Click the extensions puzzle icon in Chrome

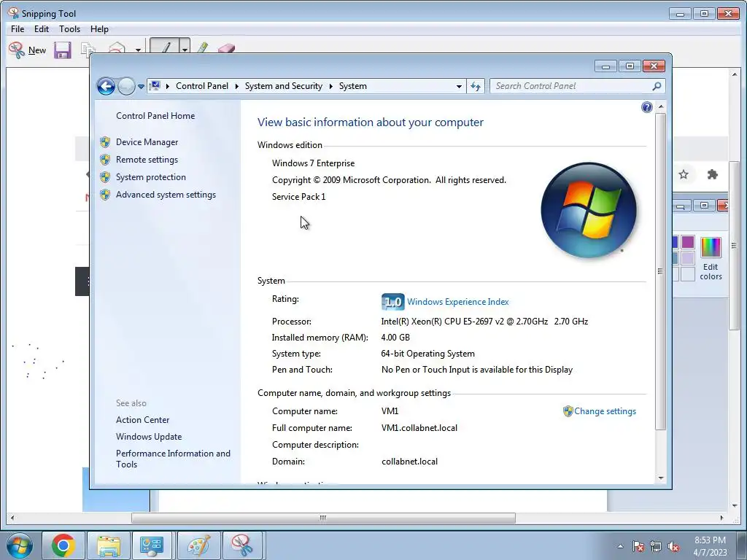712,174
